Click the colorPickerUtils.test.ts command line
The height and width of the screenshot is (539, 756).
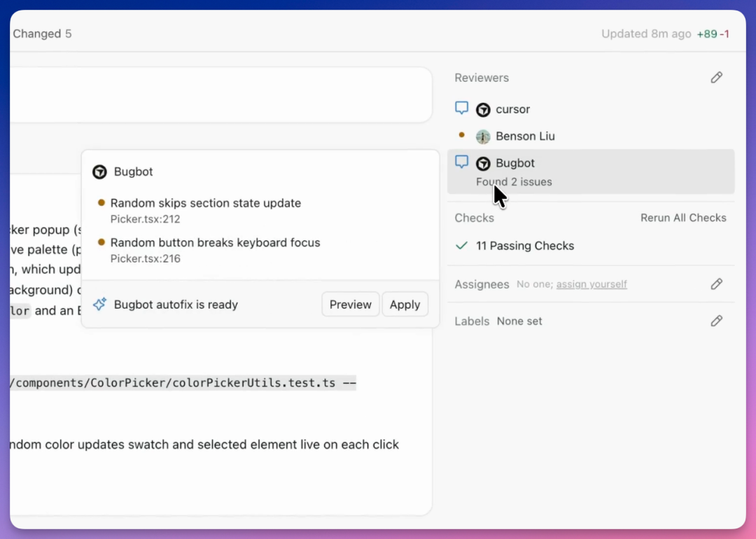183,383
